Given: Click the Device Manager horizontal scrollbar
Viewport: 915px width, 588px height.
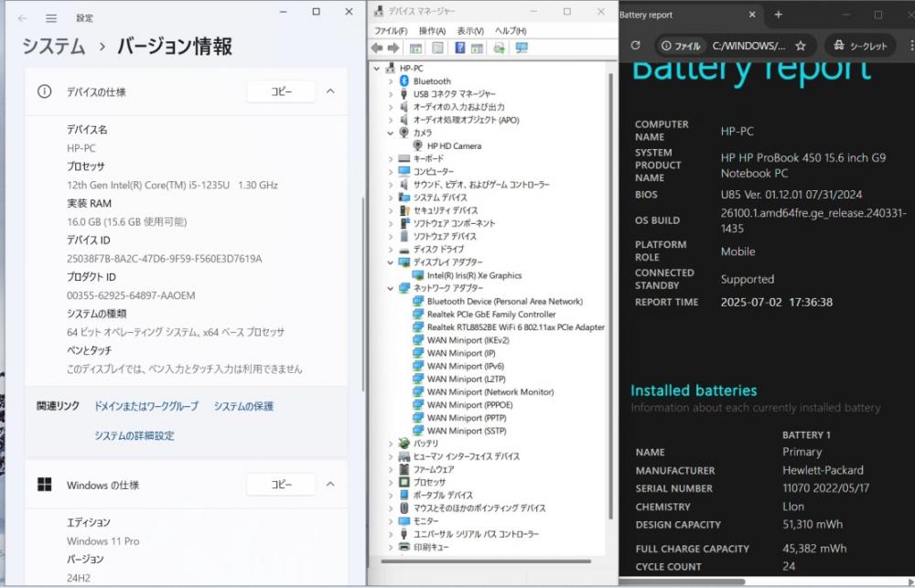Looking at the screenshot, I should [x=486, y=561].
